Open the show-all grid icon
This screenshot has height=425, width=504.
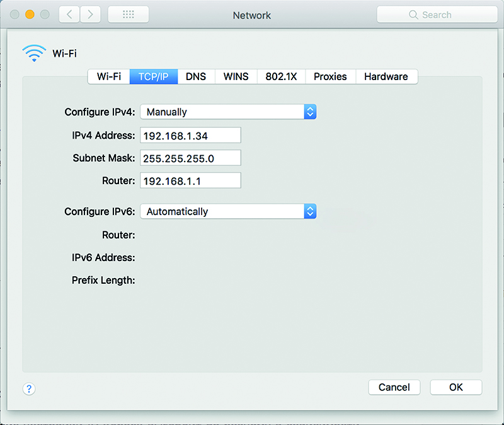point(129,15)
